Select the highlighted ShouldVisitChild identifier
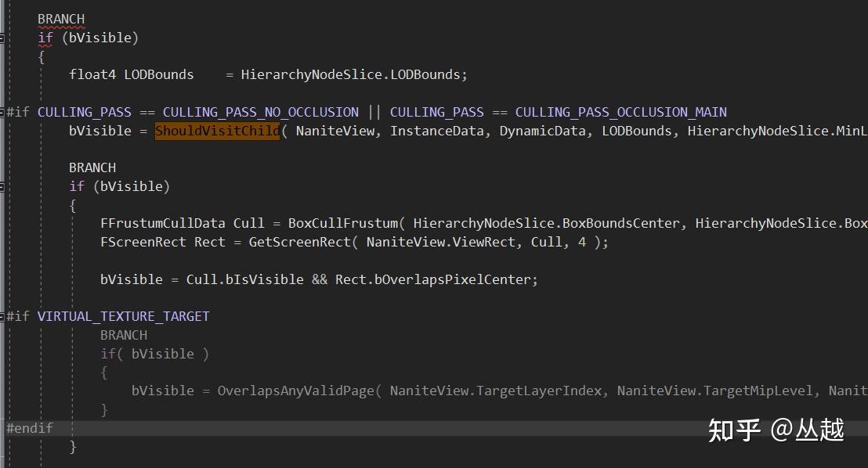The image size is (868, 468). coord(217,130)
